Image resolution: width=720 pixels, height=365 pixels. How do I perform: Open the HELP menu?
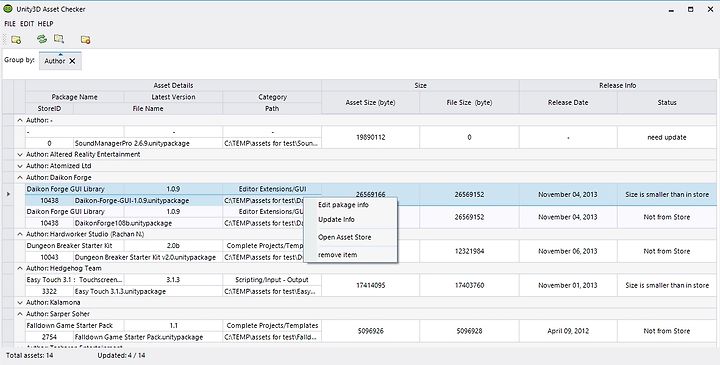pos(45,23)
